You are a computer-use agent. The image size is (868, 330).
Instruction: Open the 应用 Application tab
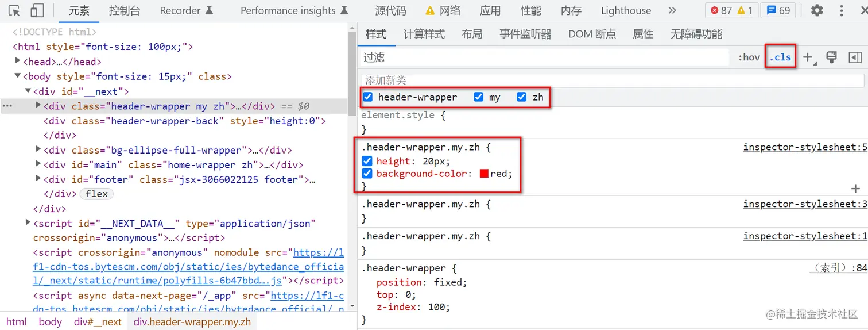coord(490,10)
